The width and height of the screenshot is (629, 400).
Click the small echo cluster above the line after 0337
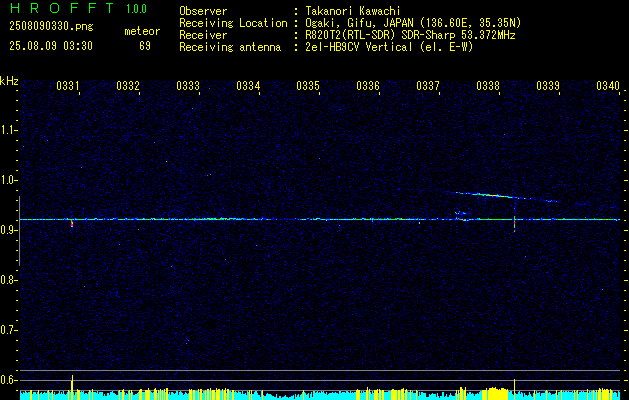[461, 213]
